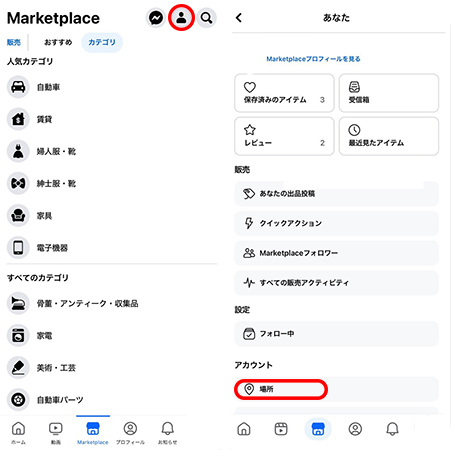Open 最近見たアイテム card

click(x=389, y=136)
